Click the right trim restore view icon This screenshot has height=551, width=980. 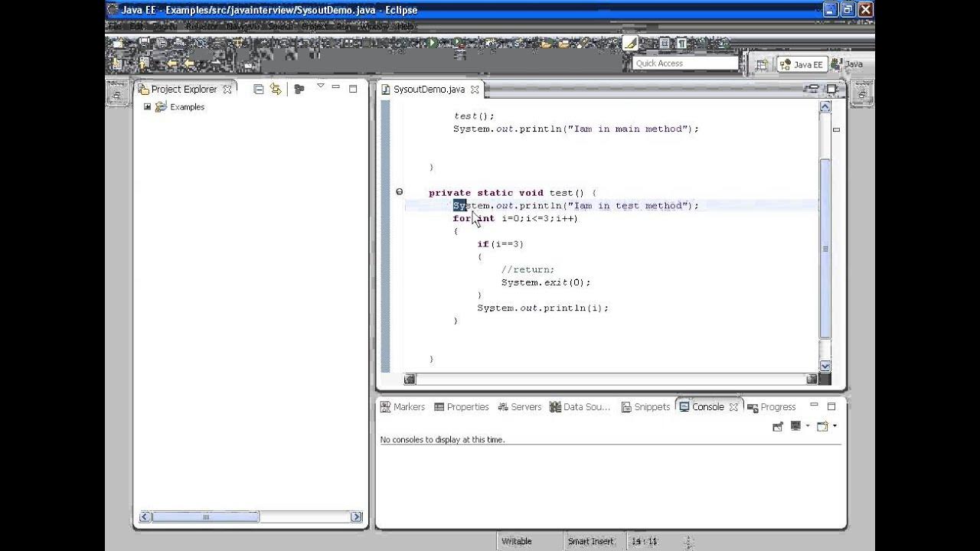(862, 94)
